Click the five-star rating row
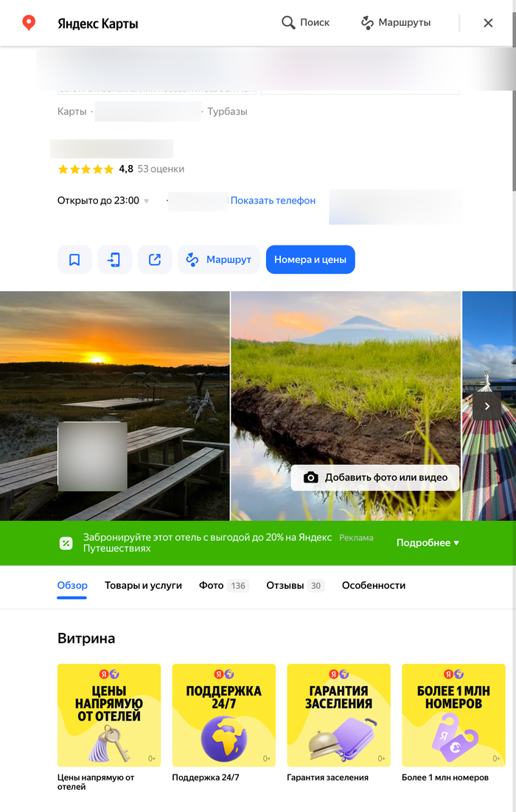The image size is (516, 812). tap(86, 169)
